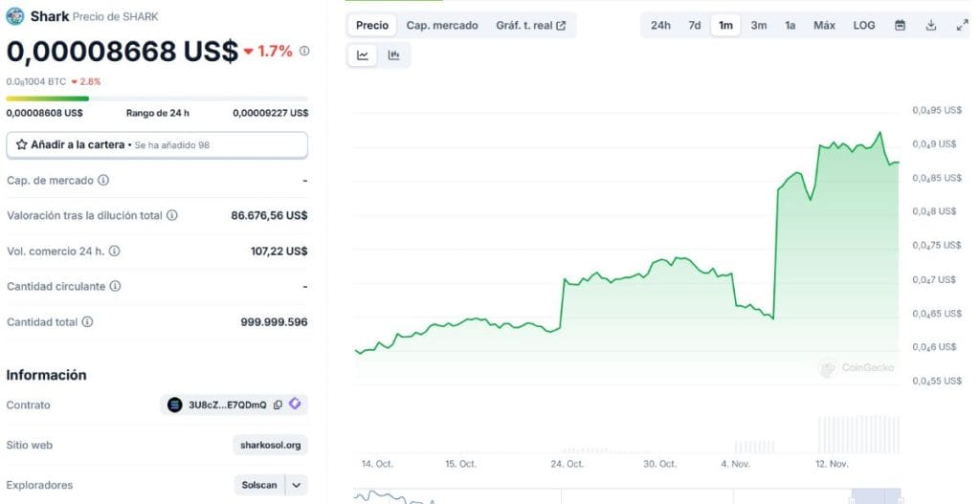The width and height of the screenshot is (980, 504).
Task: Click the 107,22 US$ volume value
Action: [x=279, y=252]
